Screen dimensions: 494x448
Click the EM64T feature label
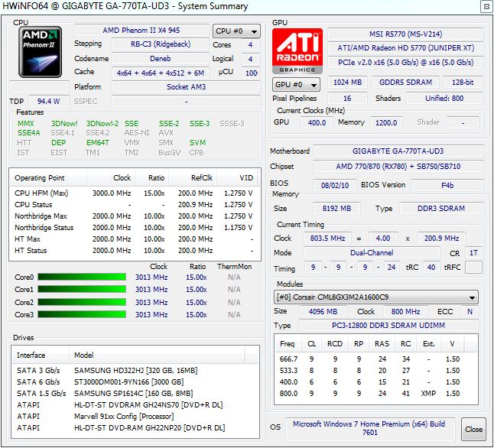click(x=98, y=143)
